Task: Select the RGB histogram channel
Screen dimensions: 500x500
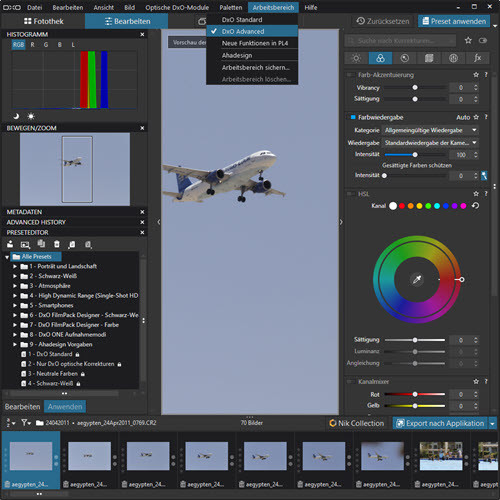Action: pos(19,45)
